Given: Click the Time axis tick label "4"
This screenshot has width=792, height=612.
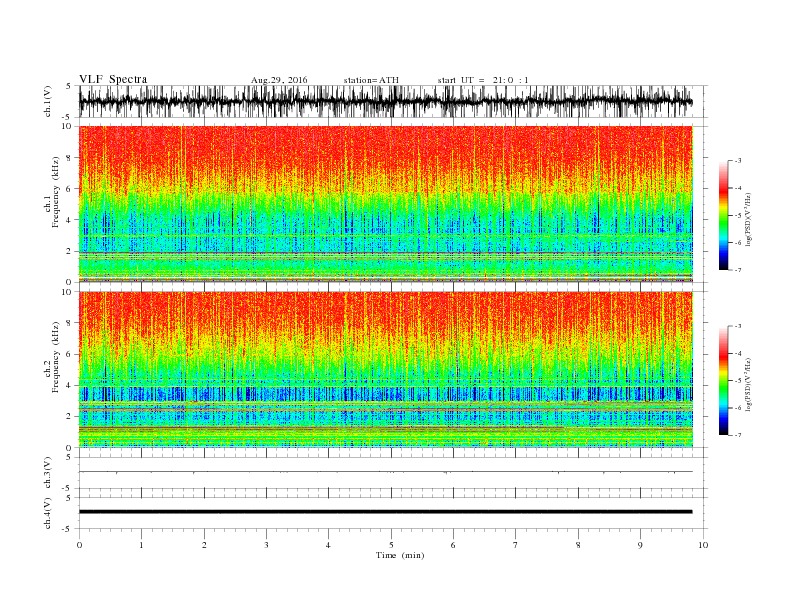Looking at the screenshot, I should tap(329, 545).
